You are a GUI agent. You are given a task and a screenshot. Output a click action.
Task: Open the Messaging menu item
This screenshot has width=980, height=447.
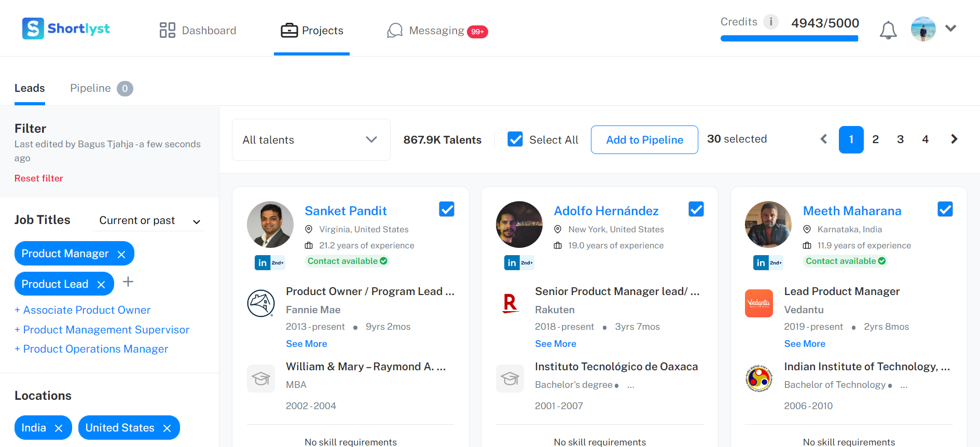tap(437, 31)
